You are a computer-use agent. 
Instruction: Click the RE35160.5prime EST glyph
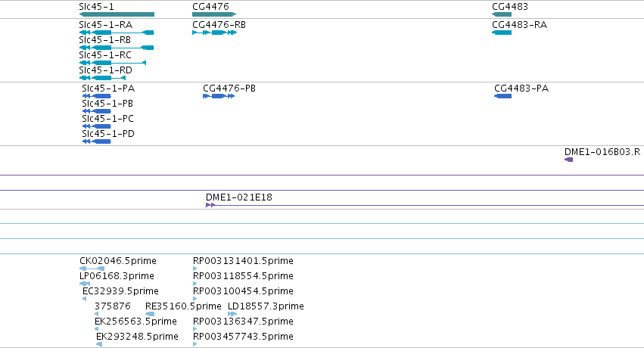150,314
